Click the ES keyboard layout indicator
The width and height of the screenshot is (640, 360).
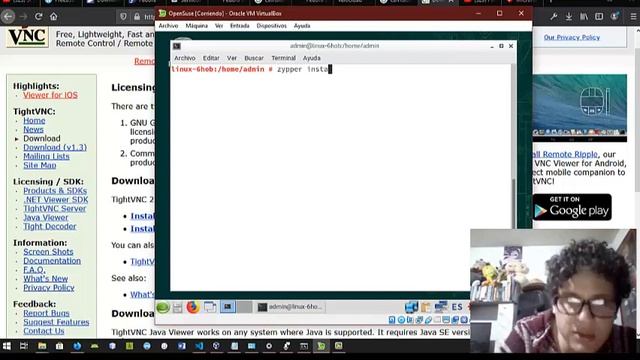click(457, 307)
